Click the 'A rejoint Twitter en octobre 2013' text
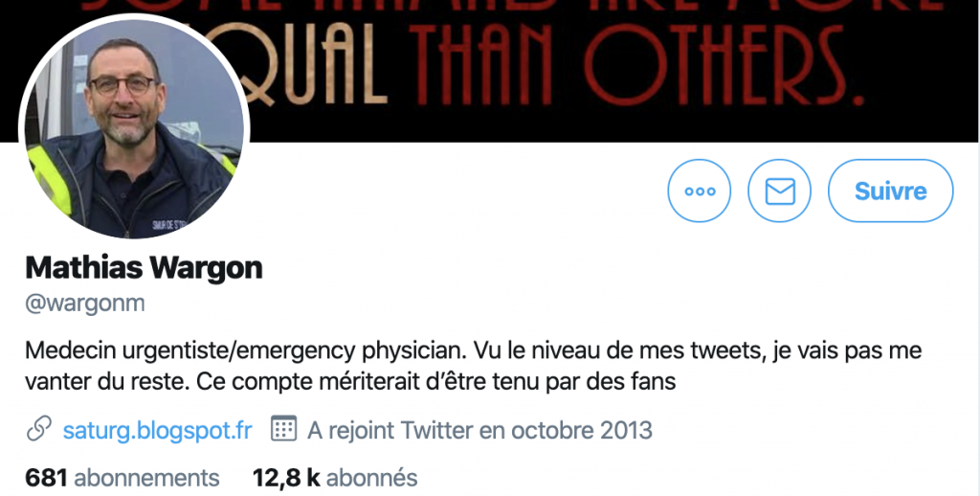 tap(479, 430)
